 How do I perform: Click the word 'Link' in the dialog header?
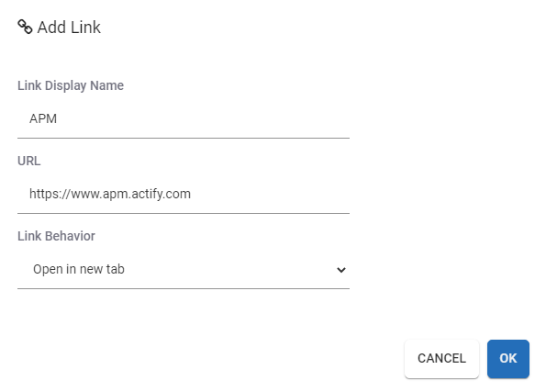(85, 28)
